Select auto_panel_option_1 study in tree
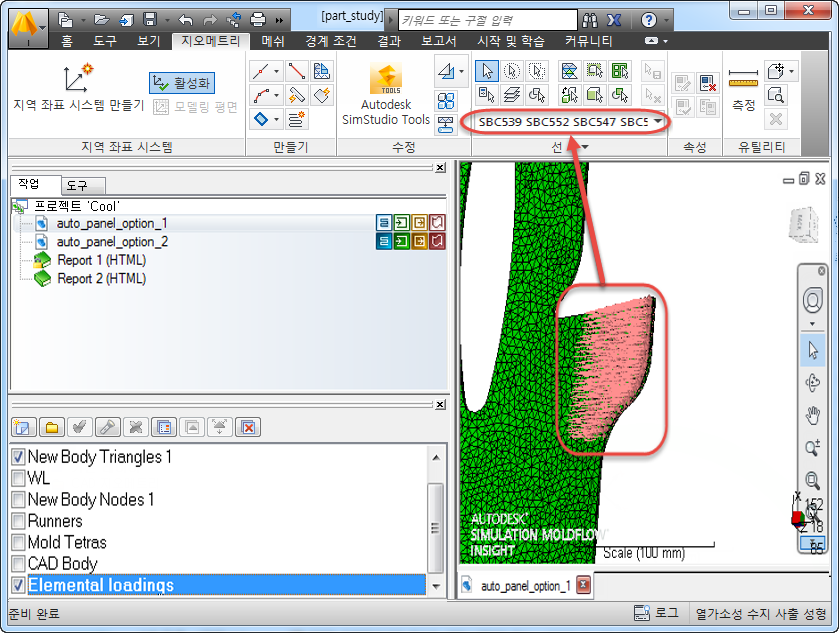Viewport: 839px width, 633px height. 112,223
